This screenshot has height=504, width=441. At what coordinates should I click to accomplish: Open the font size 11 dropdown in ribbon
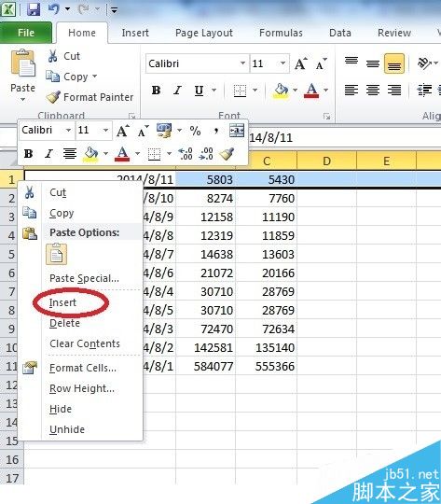(283, 63)
